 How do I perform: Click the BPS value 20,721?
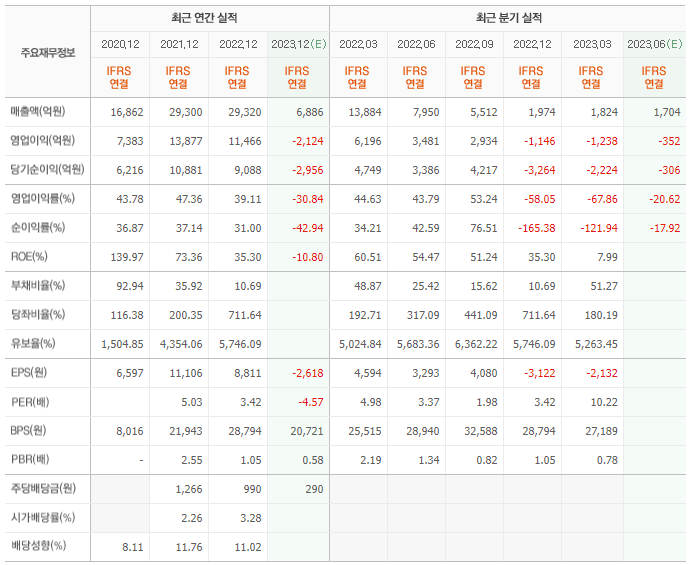[x=307, y=431]
